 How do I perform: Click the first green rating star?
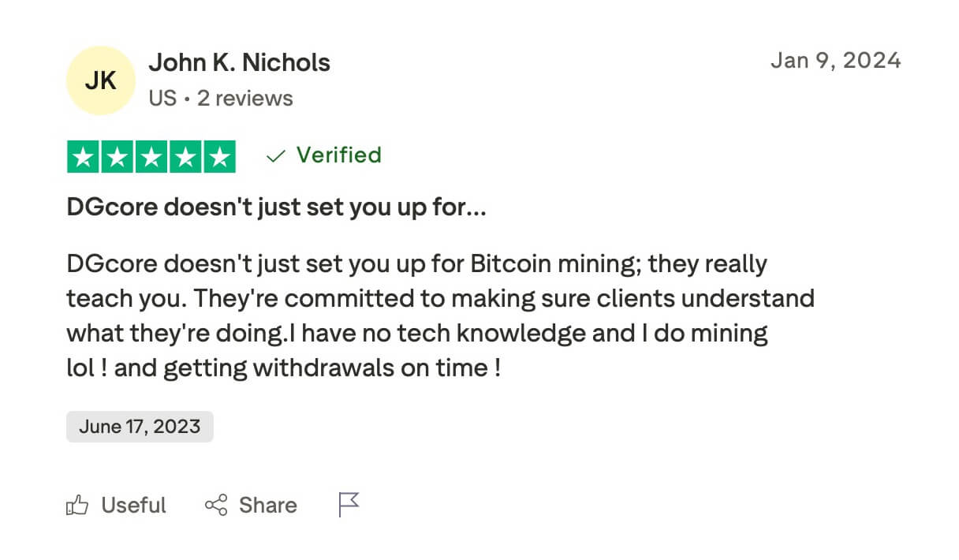tap(83, 157)
